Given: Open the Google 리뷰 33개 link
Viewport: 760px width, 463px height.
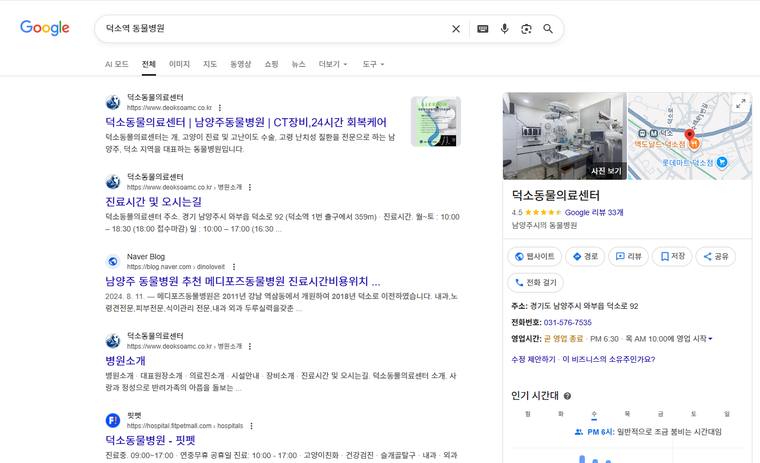Looking at the screenshot, I should pyautogui.click(x=594, y=212).
